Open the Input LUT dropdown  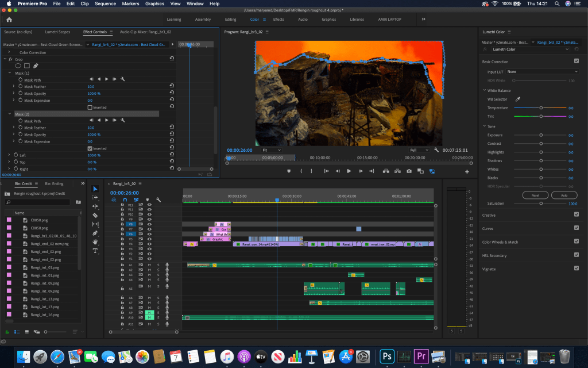pyautogui.click(x=541, y=72)
